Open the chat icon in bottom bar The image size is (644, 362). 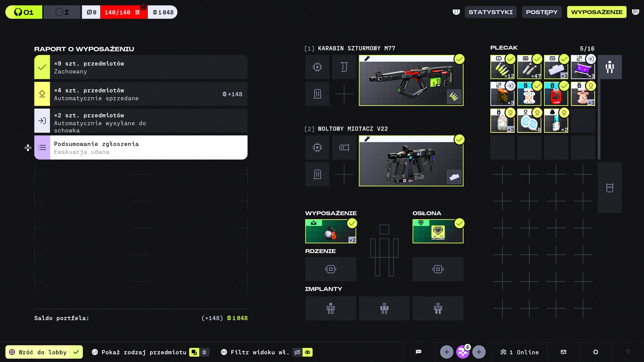(418, 352)
